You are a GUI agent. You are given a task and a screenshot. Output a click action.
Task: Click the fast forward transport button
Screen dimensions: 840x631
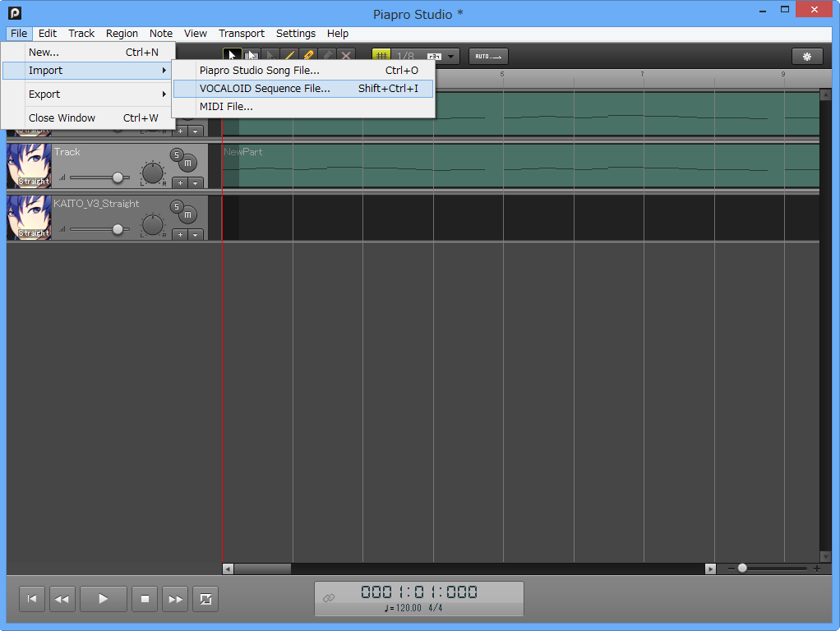click(175, 599)
